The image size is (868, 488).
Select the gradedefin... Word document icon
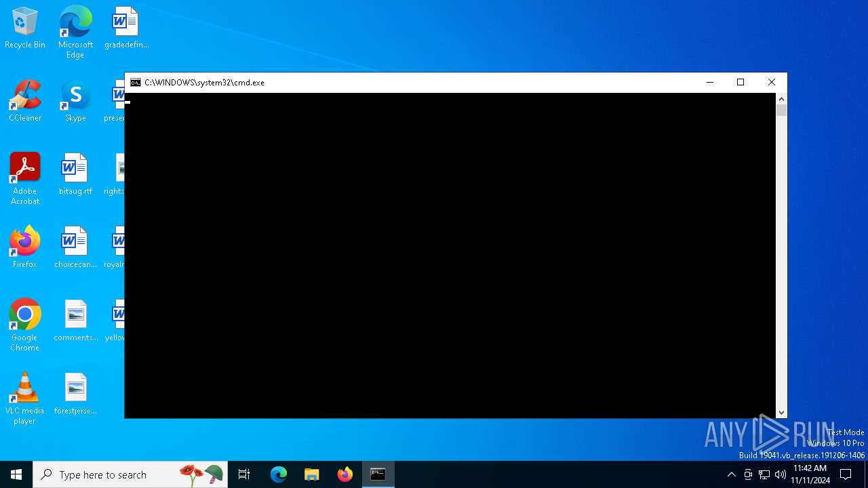click(126, 28)
